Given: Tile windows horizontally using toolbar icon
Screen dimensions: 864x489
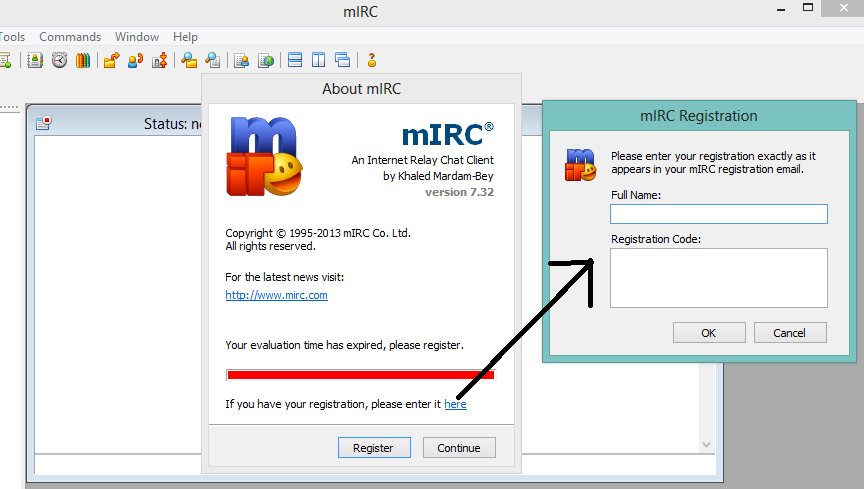Looking at the screenshot, I should click(295, 60).
